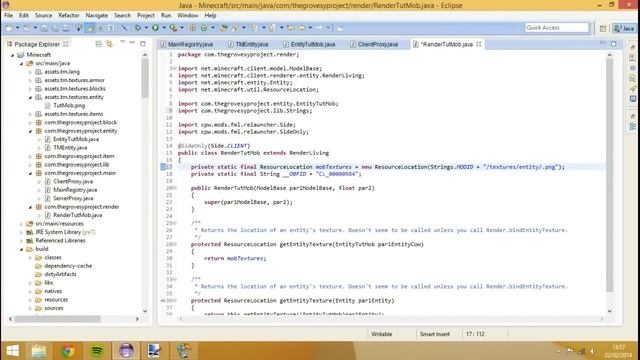This screenshot has width=640, height=360.
Task: Open the Window menu
Action: pyautogui.click(x=188, y=16)
